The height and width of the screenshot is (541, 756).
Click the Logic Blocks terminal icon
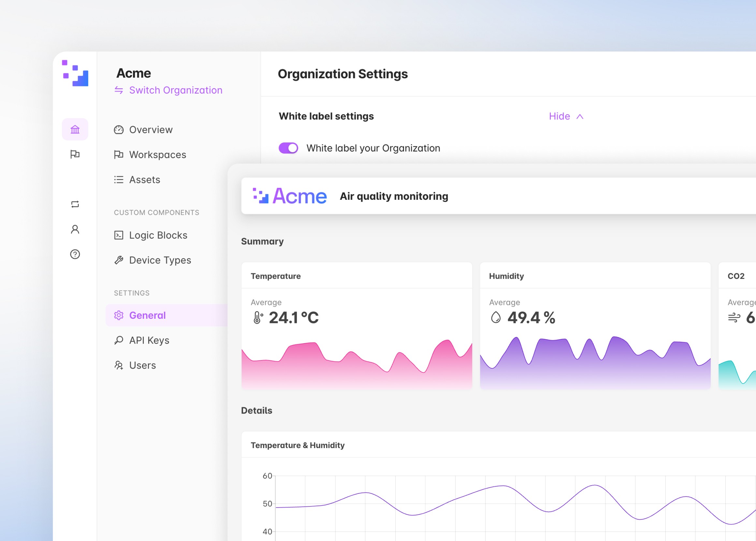click(x=119, y=235)
